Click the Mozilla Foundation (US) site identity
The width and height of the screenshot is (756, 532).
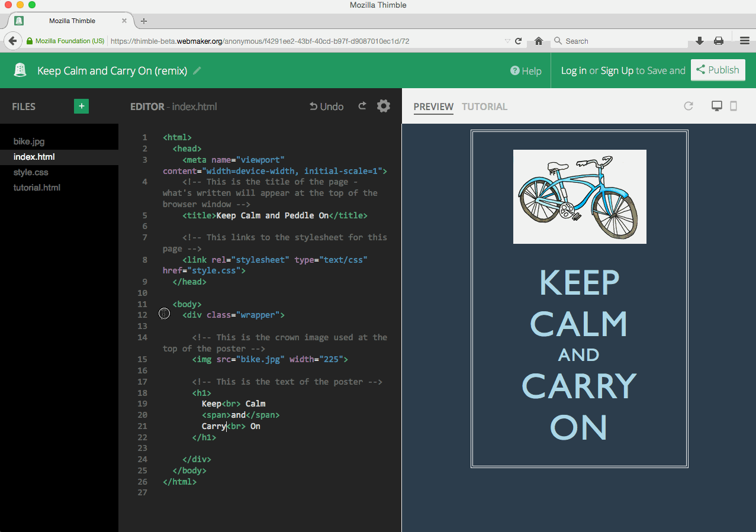[65, 41]
